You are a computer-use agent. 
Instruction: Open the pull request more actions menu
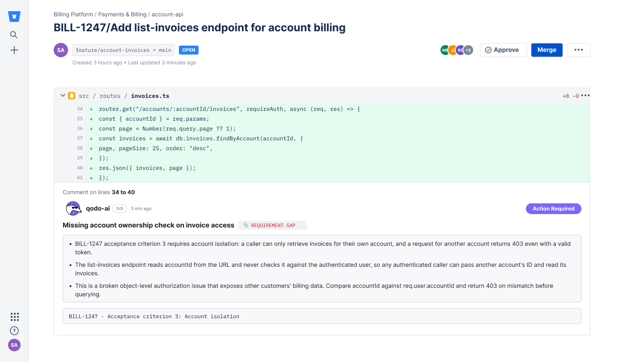(x=579, y=50)
